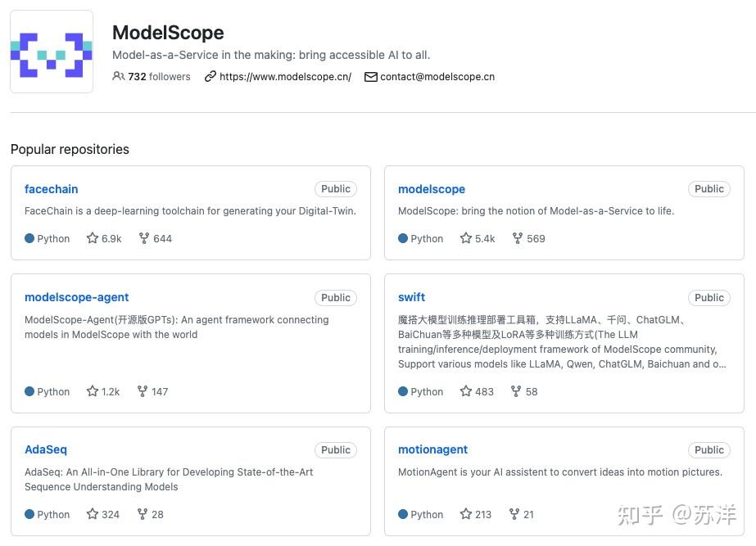Open the 732 followers people icon
The image size is (756, 546).
[119, 77]
